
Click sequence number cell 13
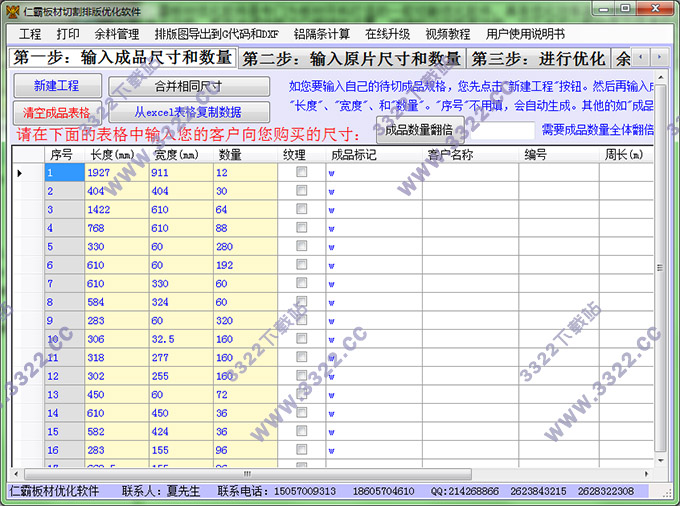(x=65, y=395)
